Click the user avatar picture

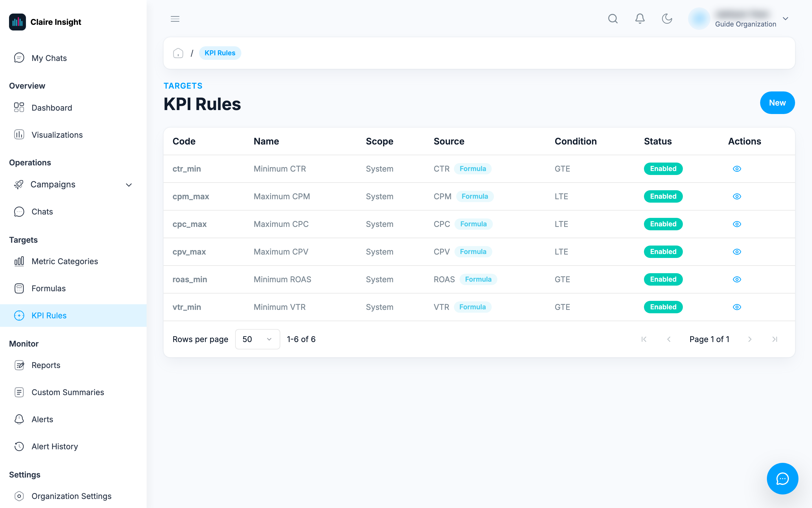coord(699,19)
